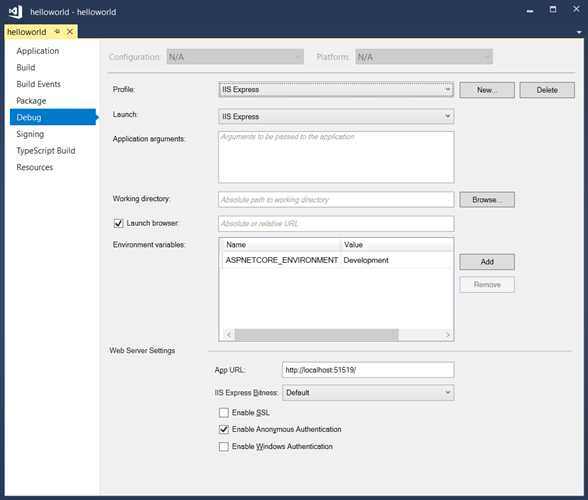Click the right scroll arrow in variables table
Screen dimensions: 588x500
(x=447, y=335)
